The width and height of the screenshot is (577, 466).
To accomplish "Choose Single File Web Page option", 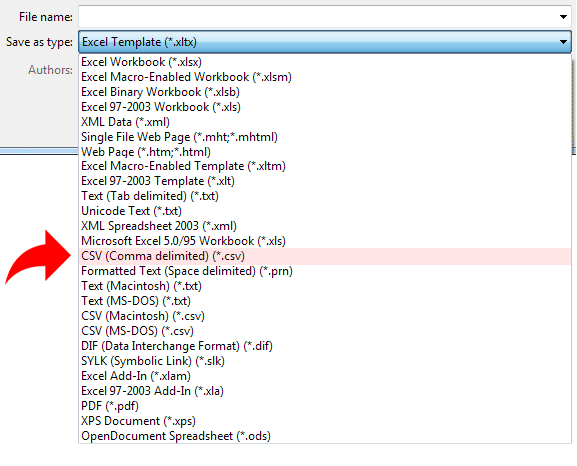I will [325, 137].
